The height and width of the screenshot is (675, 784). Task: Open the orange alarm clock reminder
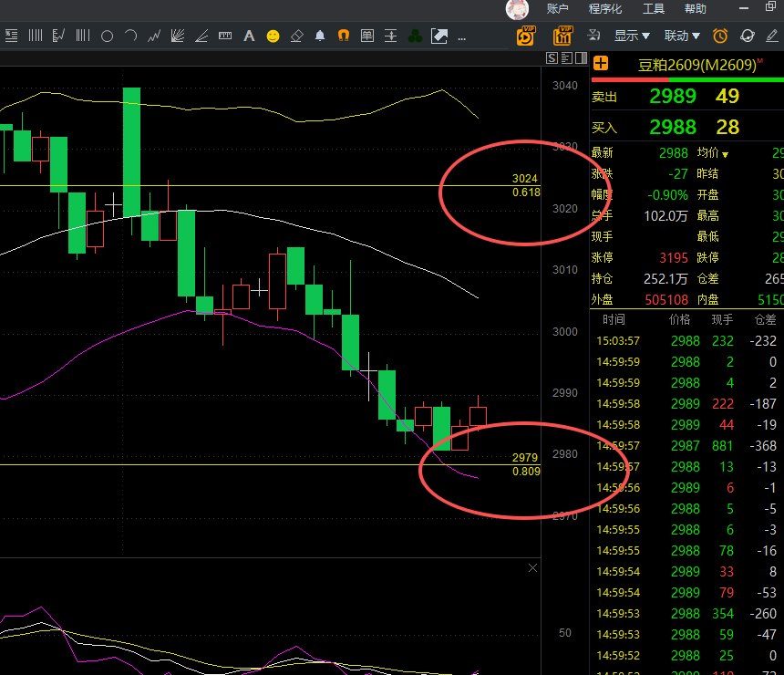[x=720, y=36]
